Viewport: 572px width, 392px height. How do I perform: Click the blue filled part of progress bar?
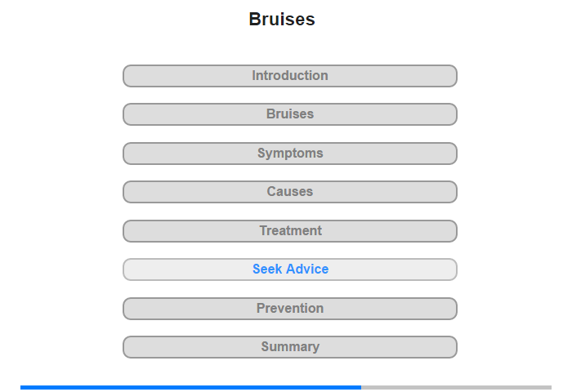click(x=190, y=387)
